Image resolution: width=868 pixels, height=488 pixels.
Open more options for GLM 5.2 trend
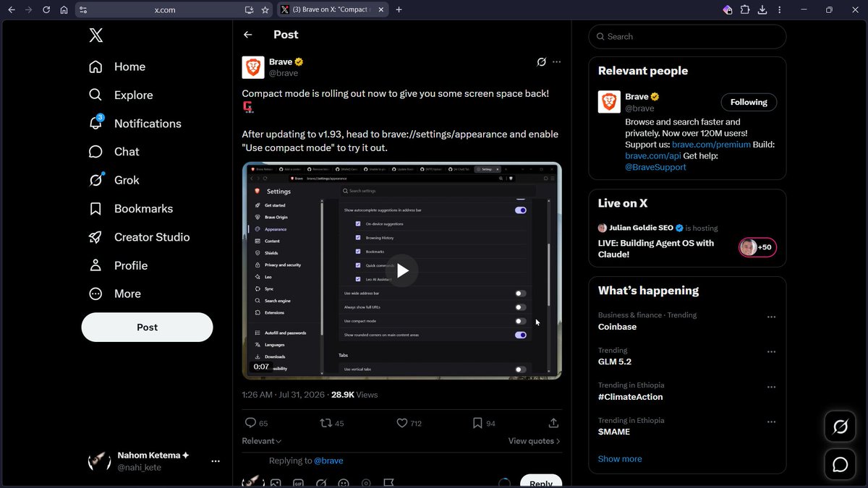(x=771, y=352)
